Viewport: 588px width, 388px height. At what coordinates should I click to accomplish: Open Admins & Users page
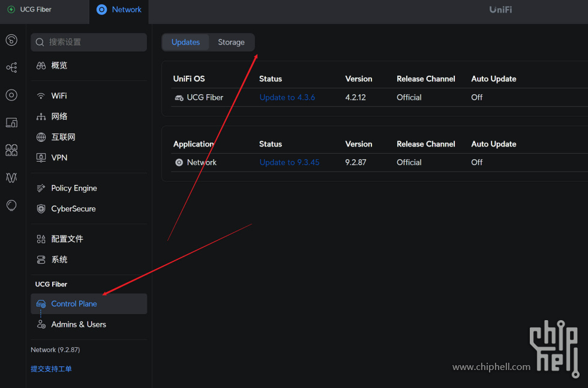(x=89, y=324)
